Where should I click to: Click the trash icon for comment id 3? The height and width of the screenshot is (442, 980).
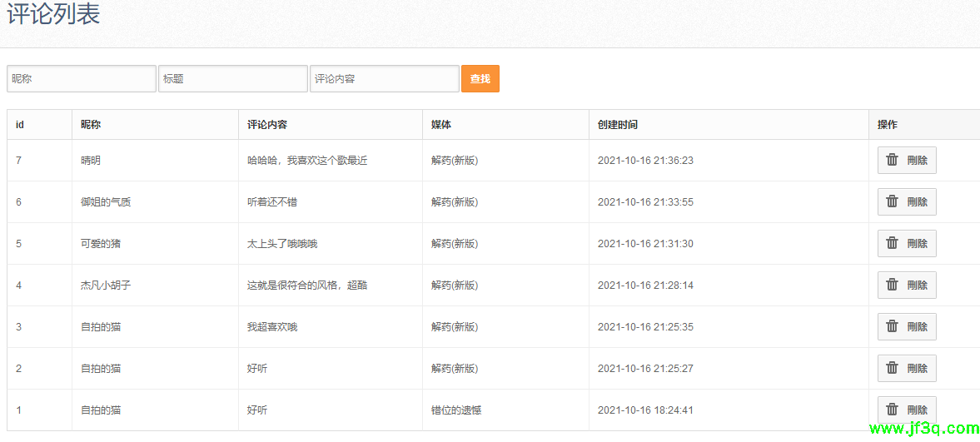tap(892, 326)
